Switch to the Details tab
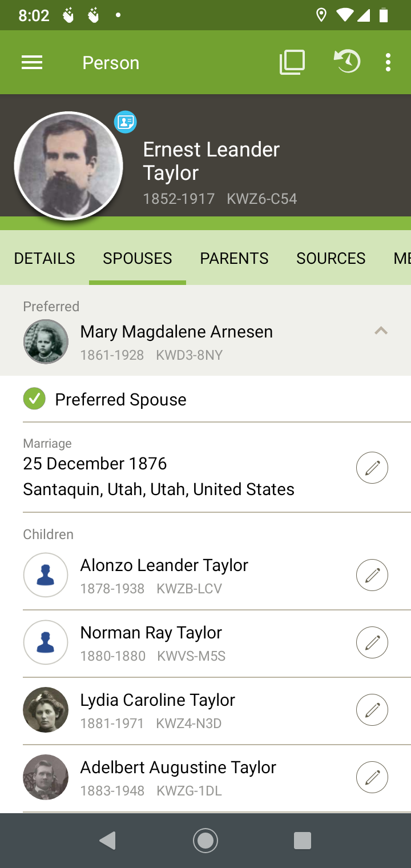Viewport: 411px width, 868px height. point(45,258)
